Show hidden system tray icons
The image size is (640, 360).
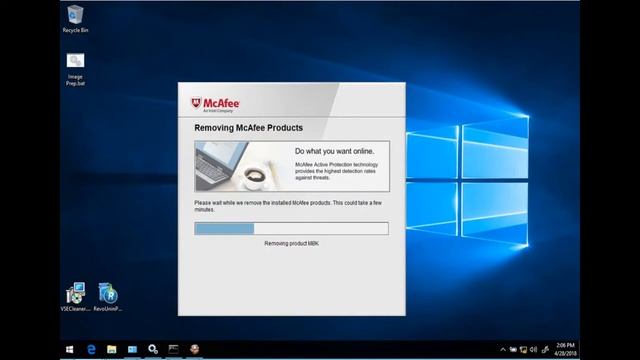click(503, 350)
